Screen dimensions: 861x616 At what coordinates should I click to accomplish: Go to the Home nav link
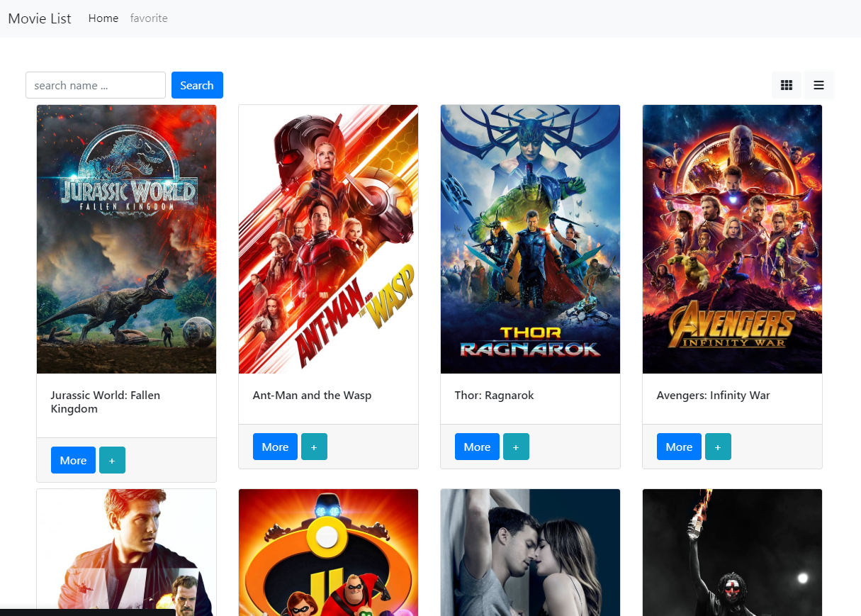click(103, 18)
